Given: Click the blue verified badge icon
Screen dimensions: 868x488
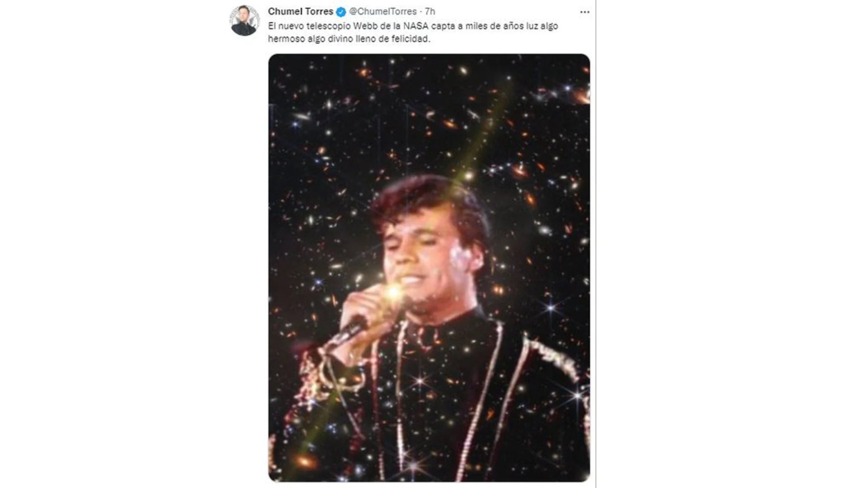Looking at the screenshot, I should (x=341, y=12).
